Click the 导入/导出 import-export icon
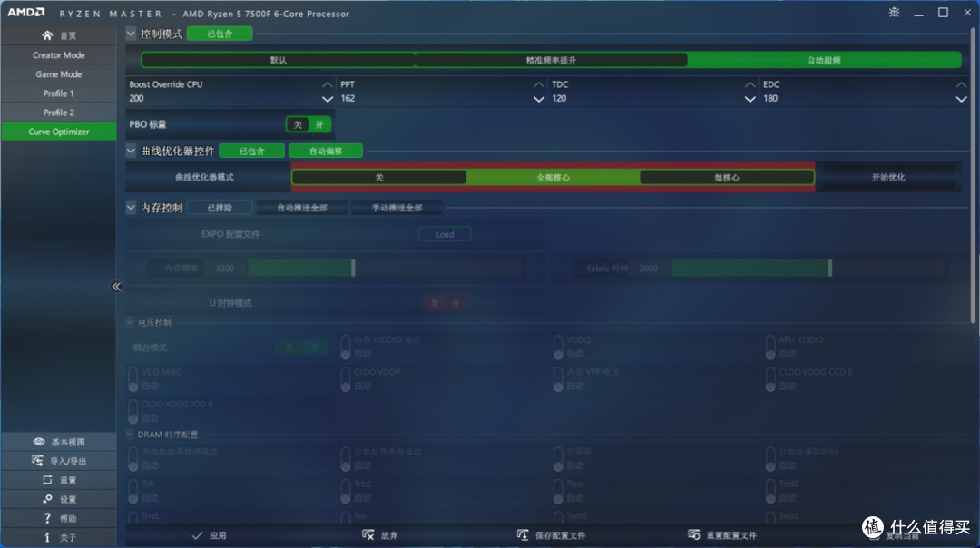Image resolution: width=980 pixels, height=548 pixels. [x=37, y=461]
